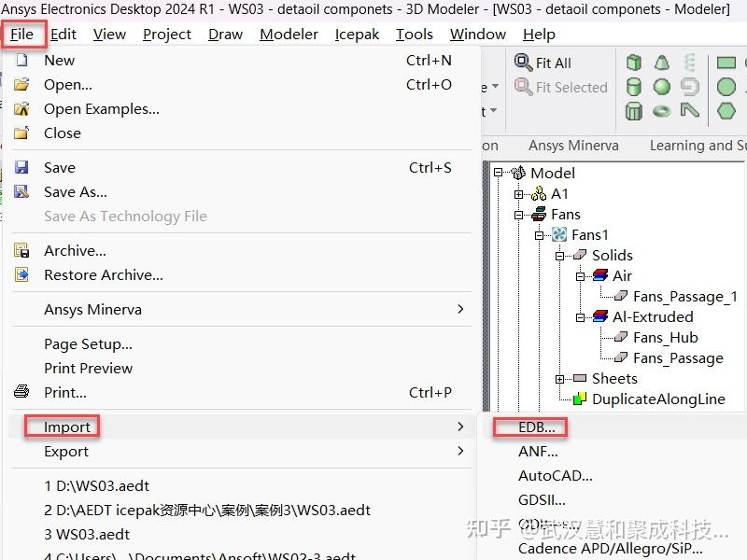Click the Draw rectangle tool
The width and height of the screenshot is (747, 560).
tap(726, 63)
